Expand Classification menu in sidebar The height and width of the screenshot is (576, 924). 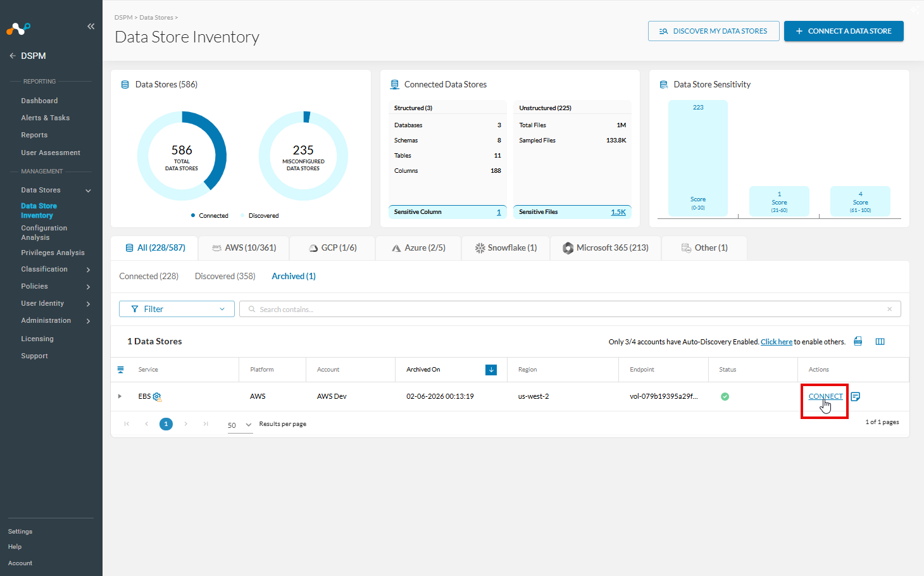pyautogui.click(x=88, y=270)
